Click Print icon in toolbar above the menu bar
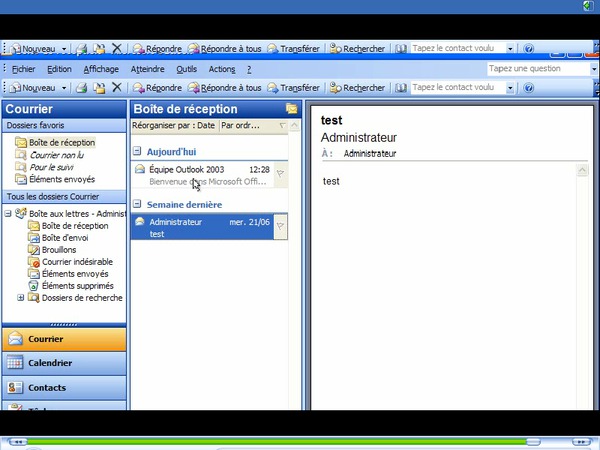This screenshot has height=450, width=600. tap(81, 49)
